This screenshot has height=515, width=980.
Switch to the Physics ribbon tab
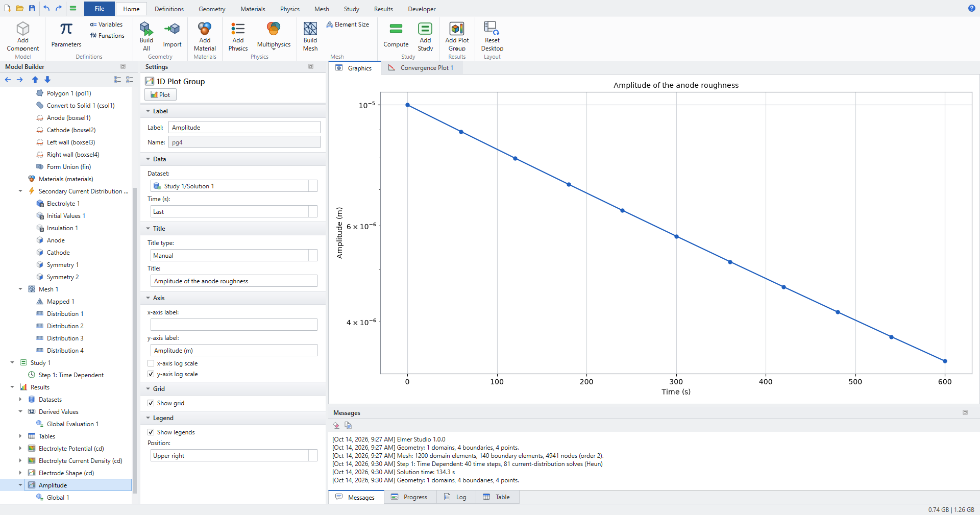point(289,9)
